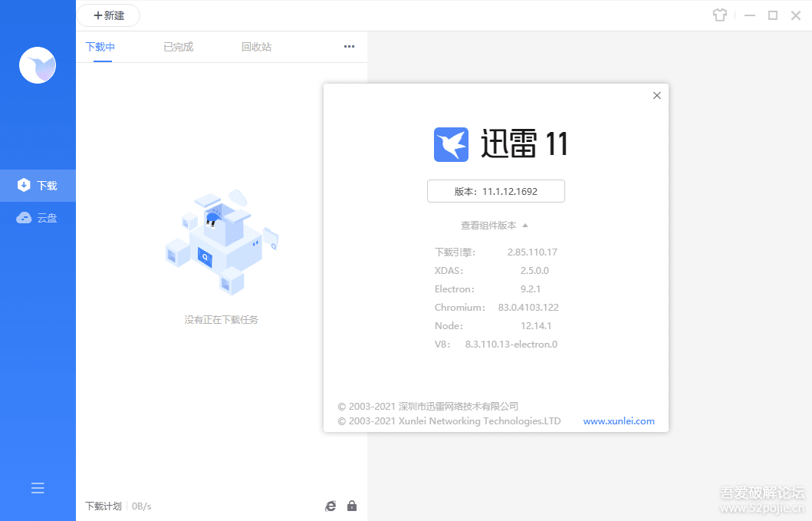Viewport: 812px width, 521px height.
Task: Click the 版本：11.1.12.1692 button
Action: click(x=495, y=191)
